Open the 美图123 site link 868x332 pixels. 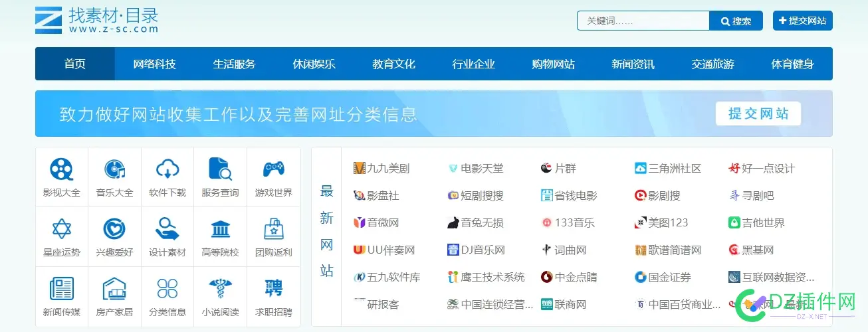669,223
